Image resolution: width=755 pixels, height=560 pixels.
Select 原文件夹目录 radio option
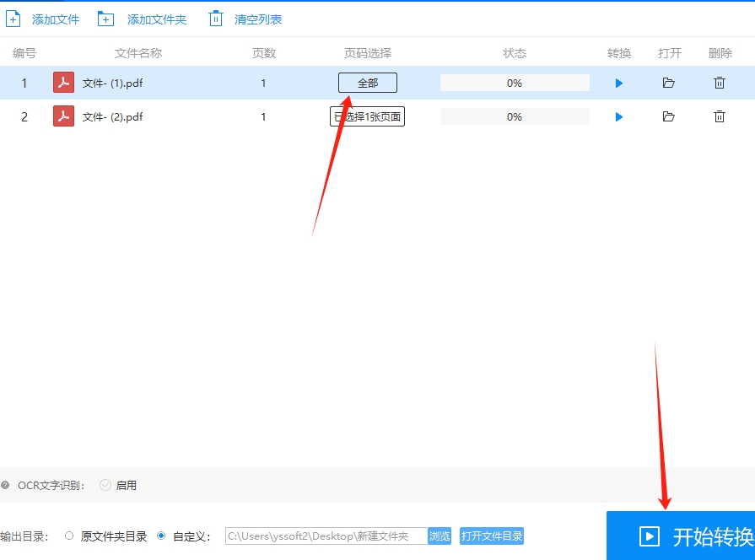click(x=69, y=536)
